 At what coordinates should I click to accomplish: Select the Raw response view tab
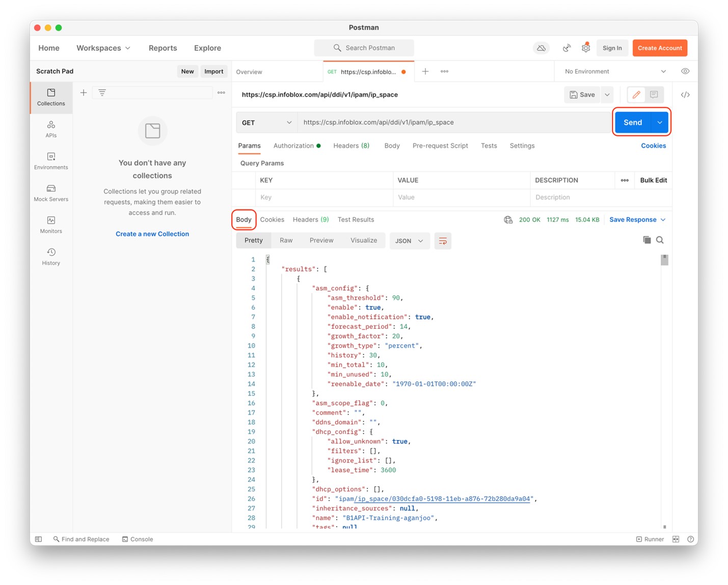click(286, 240)
